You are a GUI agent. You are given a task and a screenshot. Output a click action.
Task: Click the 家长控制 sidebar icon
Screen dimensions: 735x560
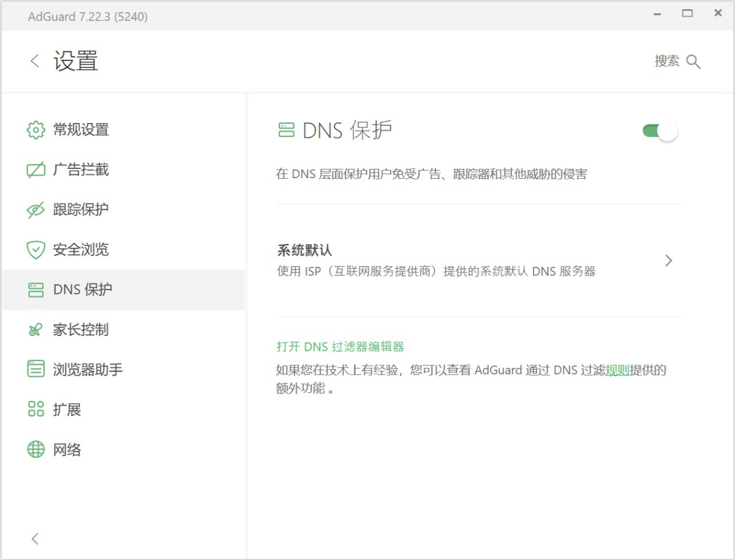coord(36,330)
